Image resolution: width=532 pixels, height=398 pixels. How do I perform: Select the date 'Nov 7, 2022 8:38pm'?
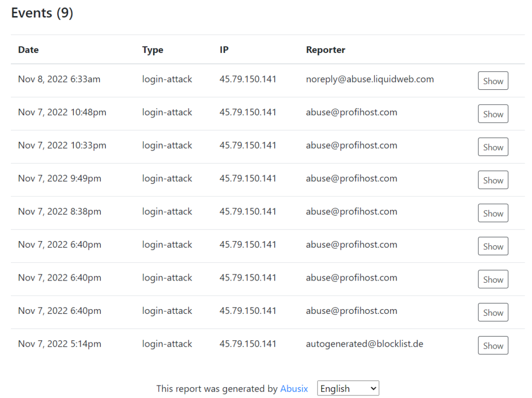tap(59, 211)
